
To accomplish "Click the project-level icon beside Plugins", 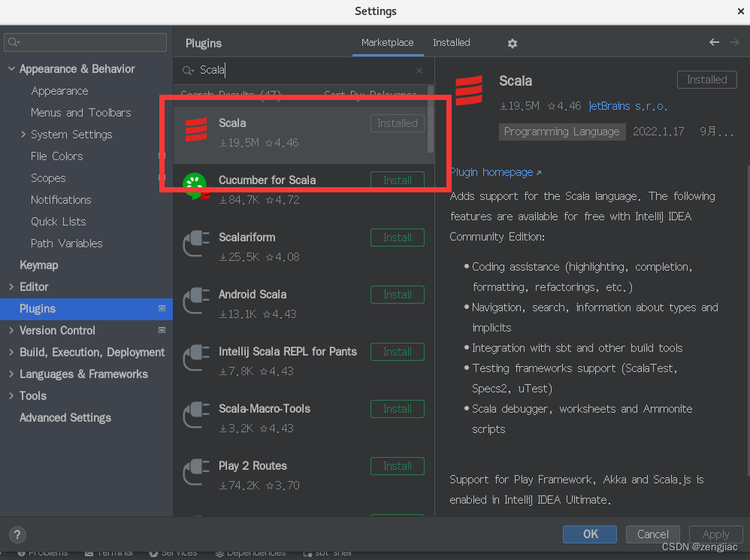I will [x=162, y=308].
